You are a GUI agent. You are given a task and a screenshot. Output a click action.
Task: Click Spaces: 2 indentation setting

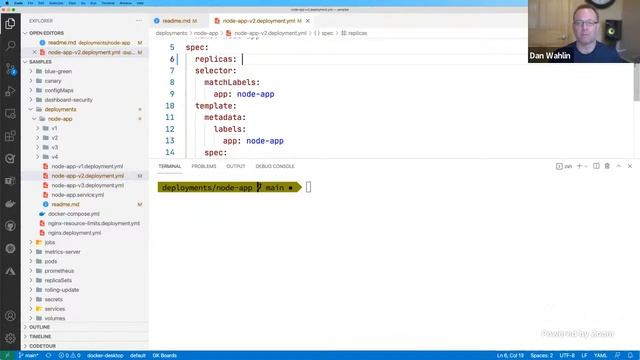[x=542, y=356]
